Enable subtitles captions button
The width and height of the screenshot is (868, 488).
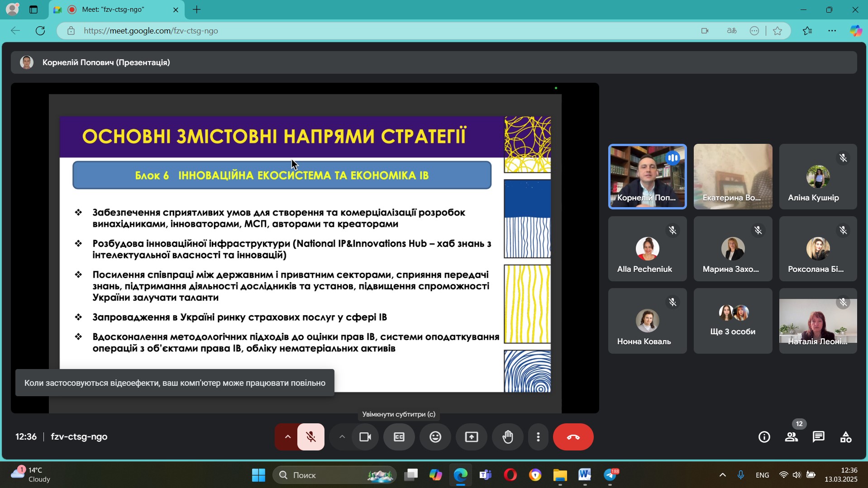pyautogui.click(x=399, y=437)
